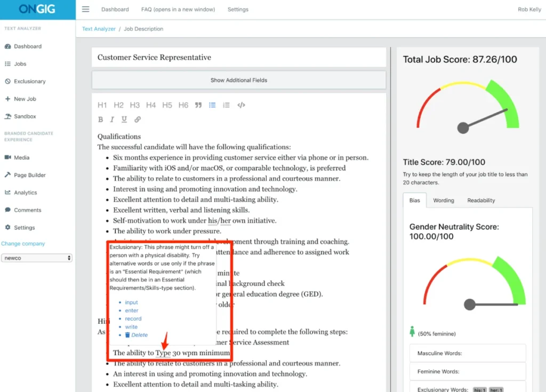
Task: Click the code block icon
Action: tap(241, 105)
